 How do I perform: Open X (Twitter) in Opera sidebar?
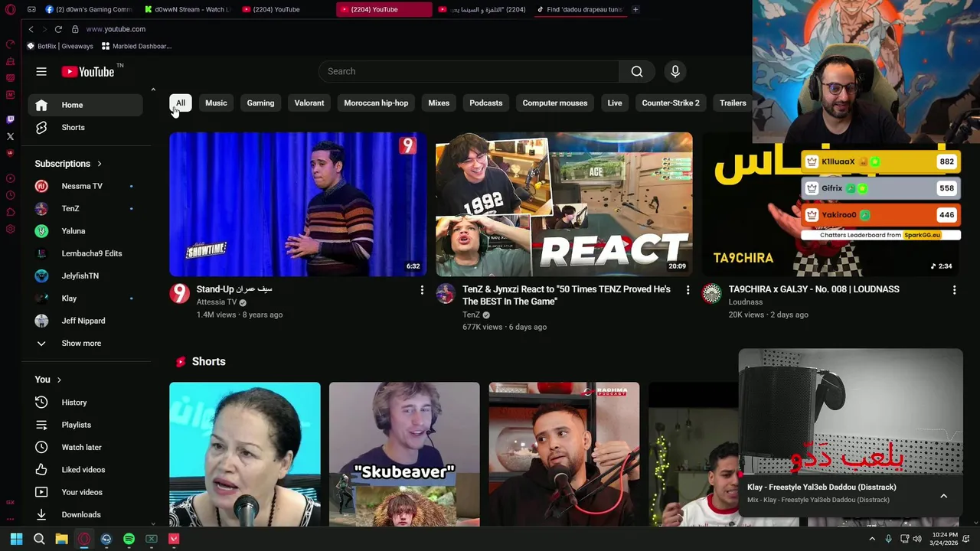tap(10, 136)
